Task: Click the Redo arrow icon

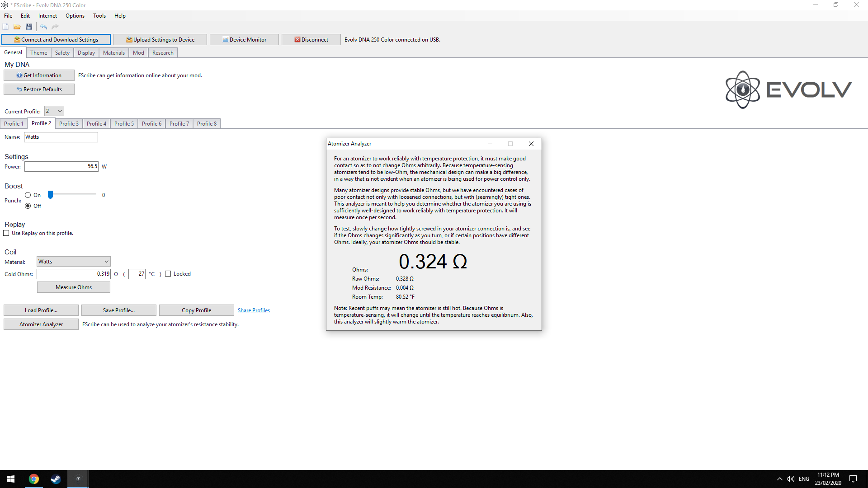Action: pyautogui.click(x=55, y=27)
